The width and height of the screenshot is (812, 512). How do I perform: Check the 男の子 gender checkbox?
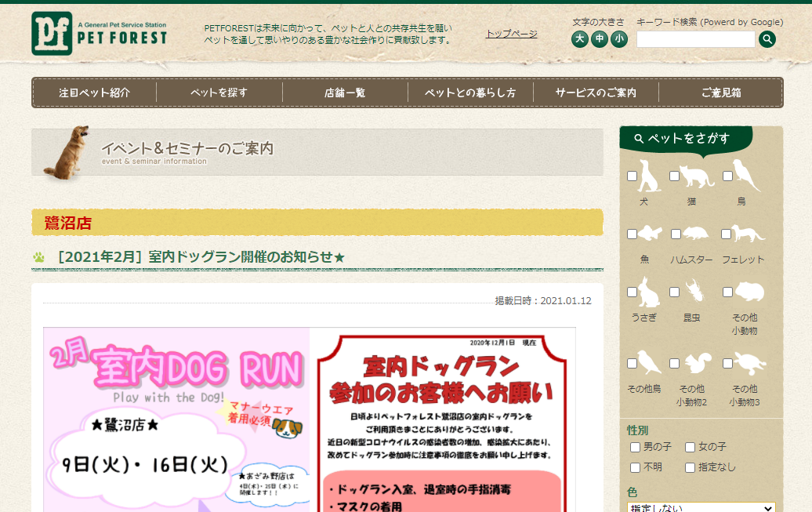pos(636,447)
